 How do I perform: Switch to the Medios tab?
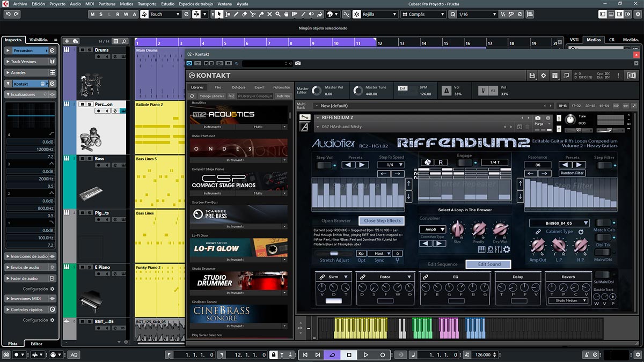[x=594, y=40]
